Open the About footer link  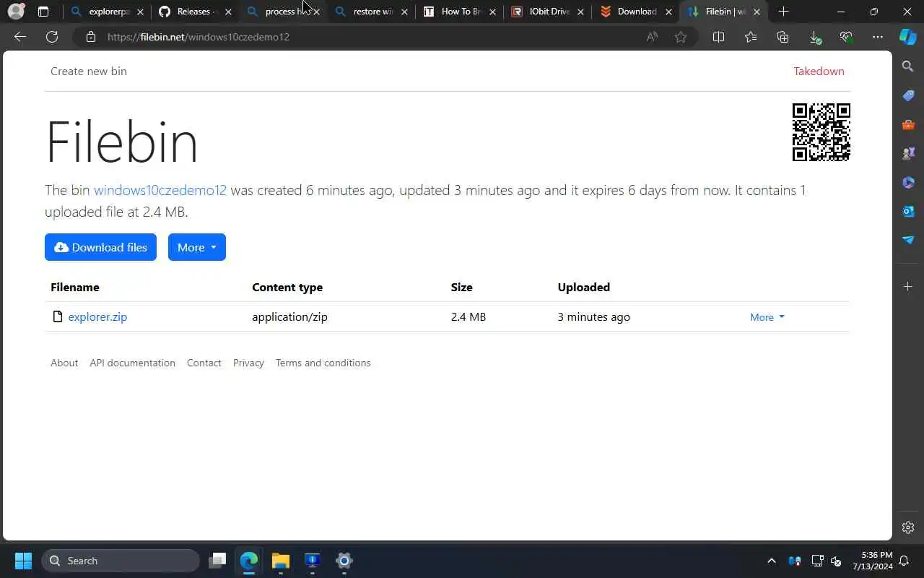pyautogui.click(x=64, y=363)
